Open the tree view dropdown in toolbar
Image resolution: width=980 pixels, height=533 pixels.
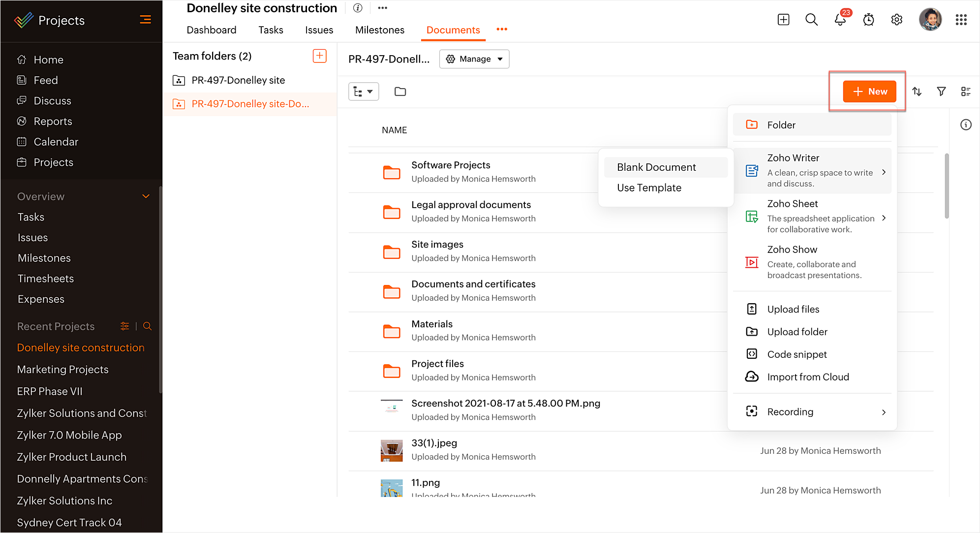point(363,92)
